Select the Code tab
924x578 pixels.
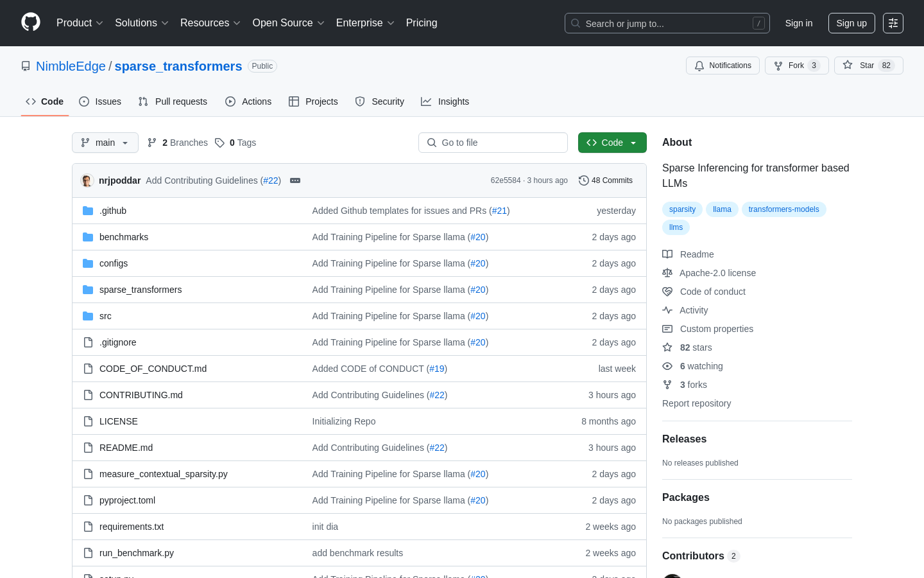click(x=45, y=101)
